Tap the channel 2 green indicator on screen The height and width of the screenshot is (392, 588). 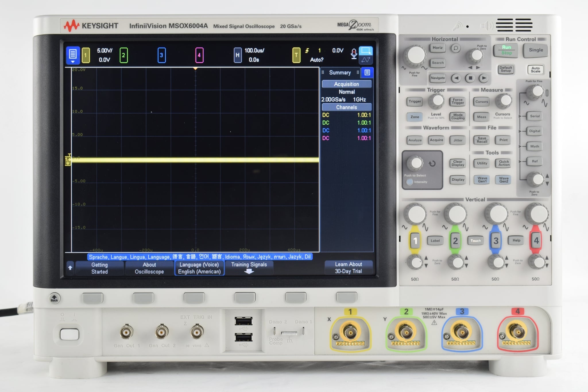[x=123, y=55]
